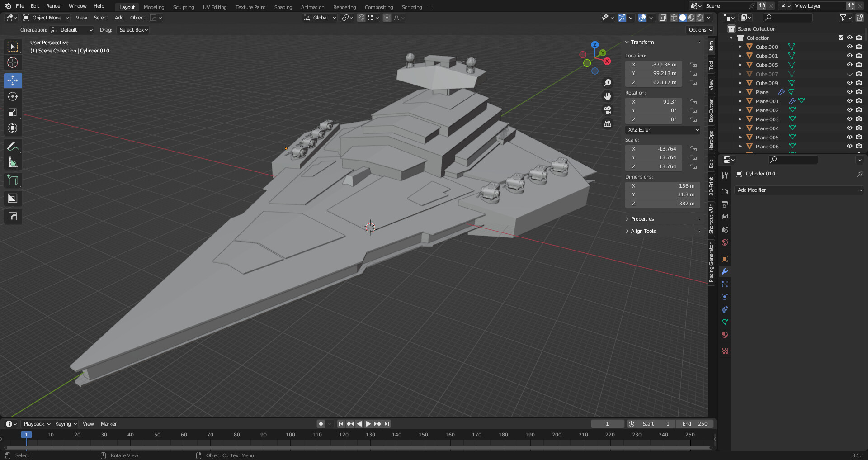Viewport: 868px width, 460px height.
Task: Open the Texture properties tab
Action: point(725,351)
